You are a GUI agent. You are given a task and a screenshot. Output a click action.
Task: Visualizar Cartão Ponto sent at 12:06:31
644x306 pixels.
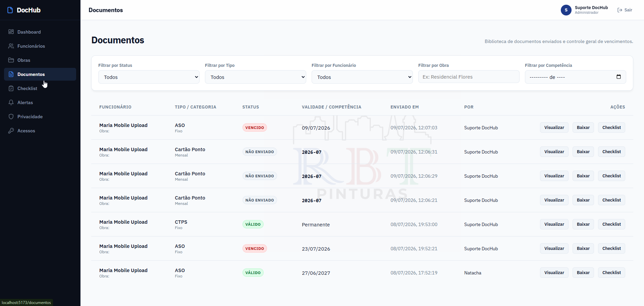point(554,152)
